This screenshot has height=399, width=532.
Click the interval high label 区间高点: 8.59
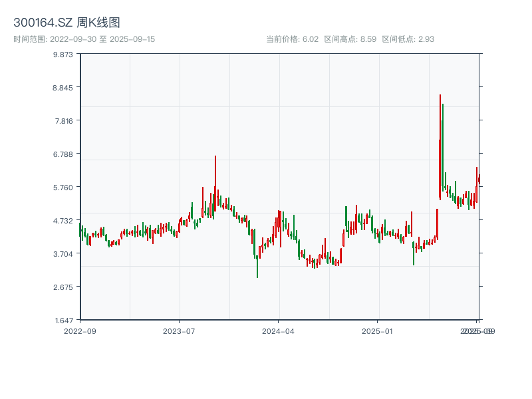350,39
